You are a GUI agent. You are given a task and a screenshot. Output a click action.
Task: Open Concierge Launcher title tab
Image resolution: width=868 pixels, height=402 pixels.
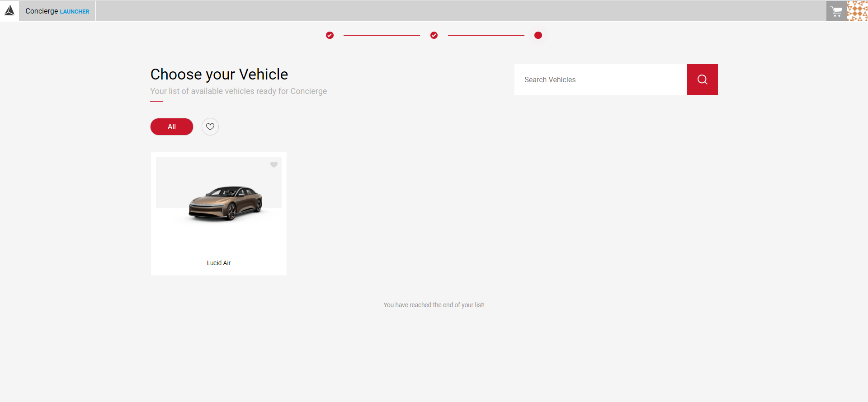click(x=57, y=11)
